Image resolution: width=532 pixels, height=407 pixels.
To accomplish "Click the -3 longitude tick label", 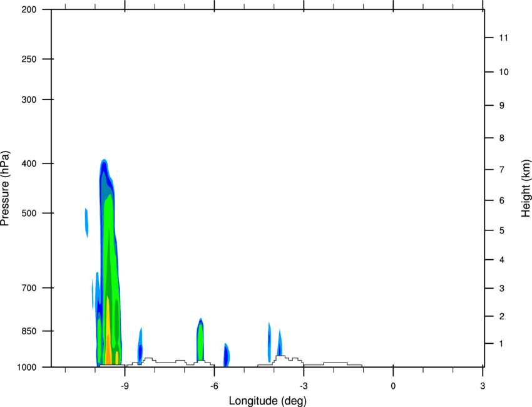I will coord(304,386).
